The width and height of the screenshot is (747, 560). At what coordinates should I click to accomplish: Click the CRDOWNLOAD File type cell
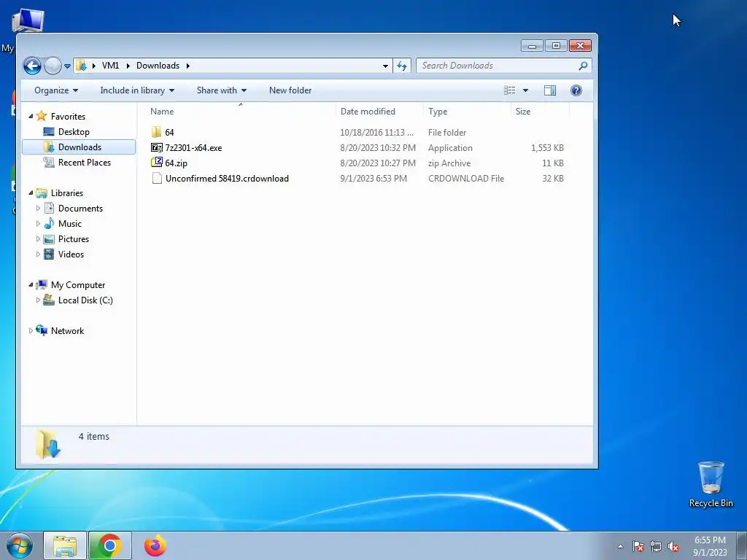pyautogui.click(x=466, y=179)
